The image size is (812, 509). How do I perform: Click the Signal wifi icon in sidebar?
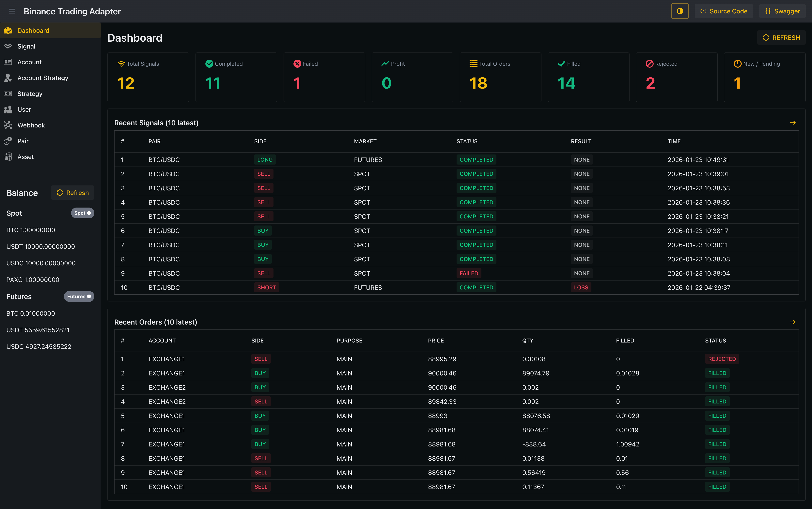click(8, 46)
